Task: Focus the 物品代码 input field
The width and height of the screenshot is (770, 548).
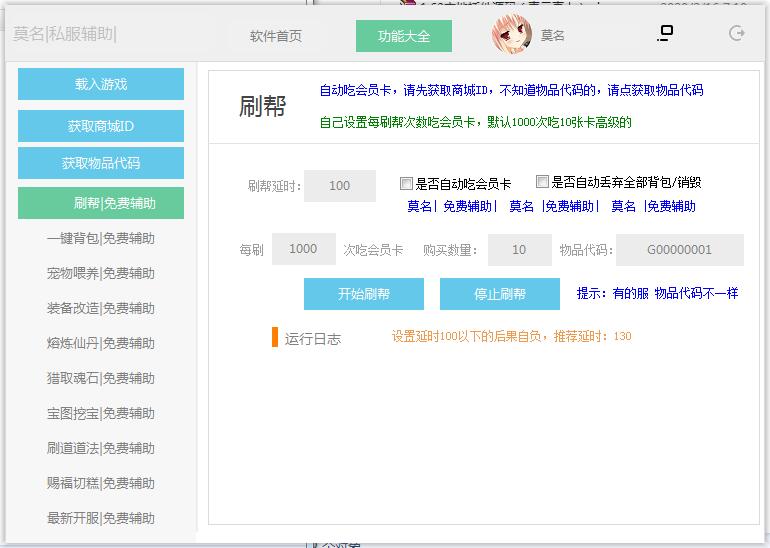Action: (x=680, y=250)
